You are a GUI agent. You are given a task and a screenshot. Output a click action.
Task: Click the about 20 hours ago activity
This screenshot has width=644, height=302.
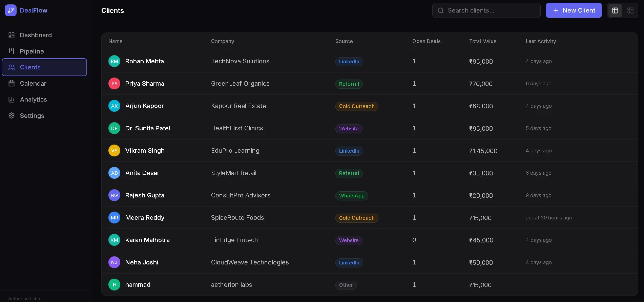click(x=549, y=218)
